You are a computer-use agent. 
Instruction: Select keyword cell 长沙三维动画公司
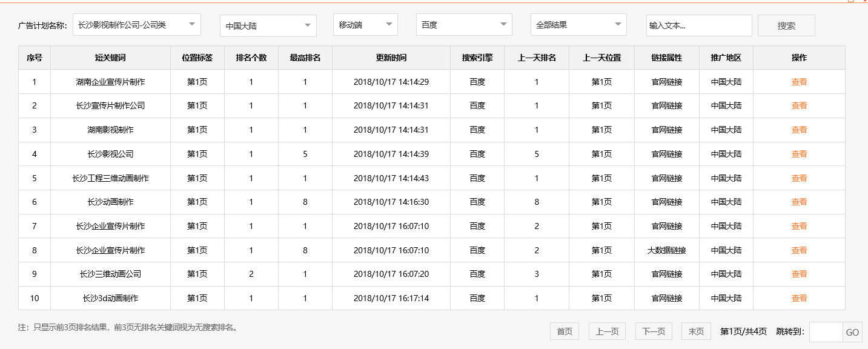pyautogui.click(x=111, y=274)
